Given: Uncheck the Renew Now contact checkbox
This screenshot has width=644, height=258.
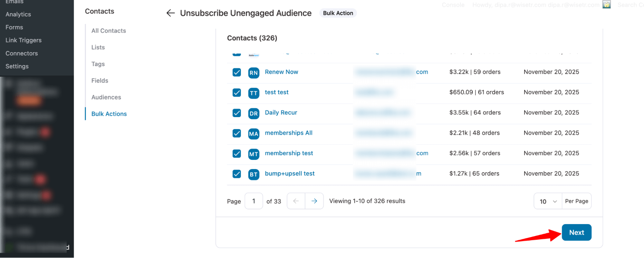Looking at the screenshot, I should pos(237,72).
